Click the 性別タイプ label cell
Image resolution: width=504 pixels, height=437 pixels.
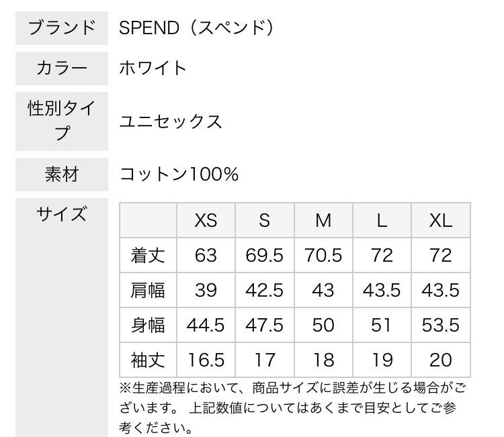tap(62, 121)
